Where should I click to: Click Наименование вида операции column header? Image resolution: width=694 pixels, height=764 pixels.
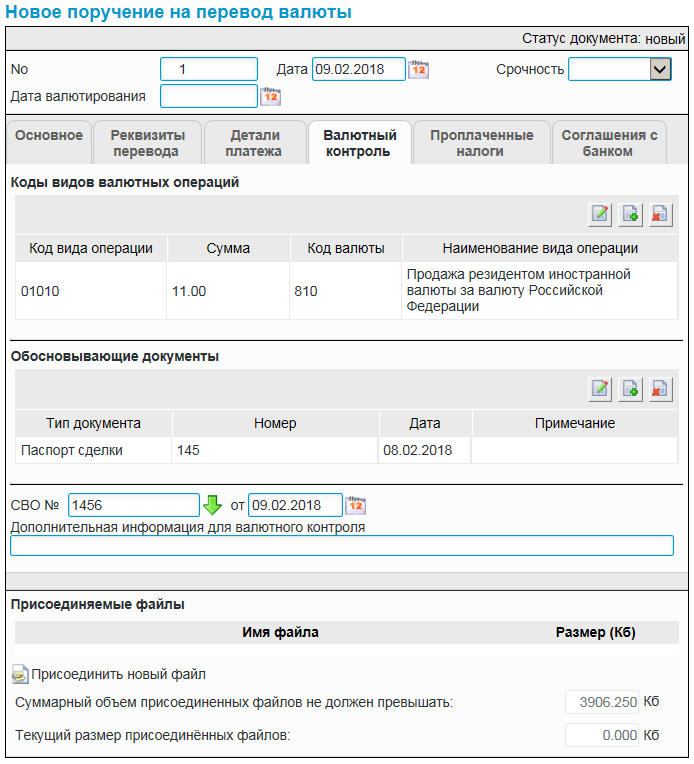540,248
